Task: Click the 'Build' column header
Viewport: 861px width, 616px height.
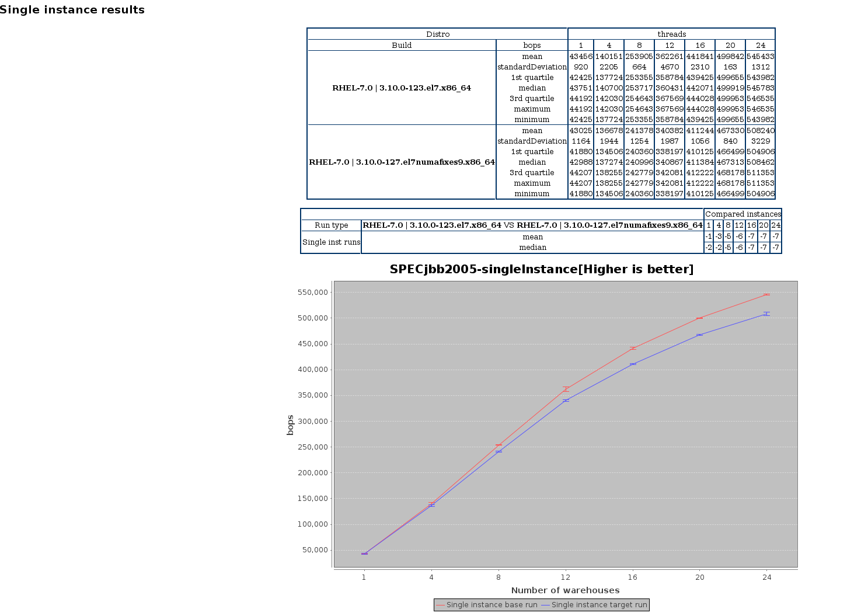Action: (x=402, y=46)
